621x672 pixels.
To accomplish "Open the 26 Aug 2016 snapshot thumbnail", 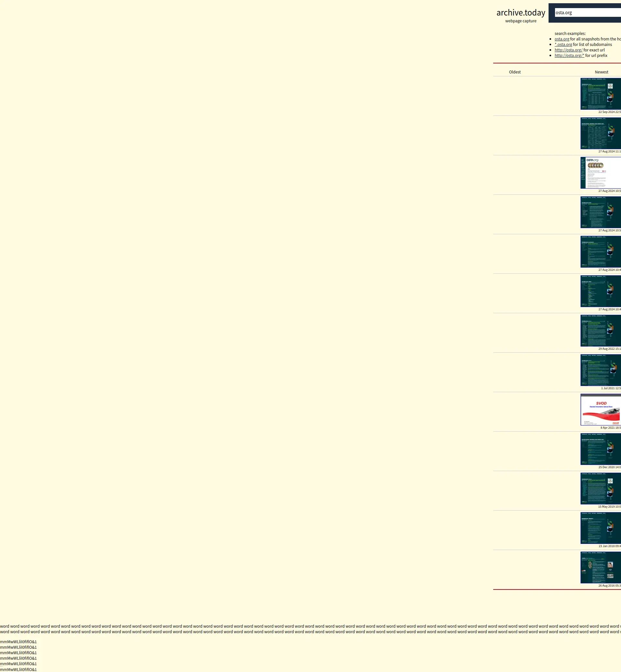I will 601,567.
